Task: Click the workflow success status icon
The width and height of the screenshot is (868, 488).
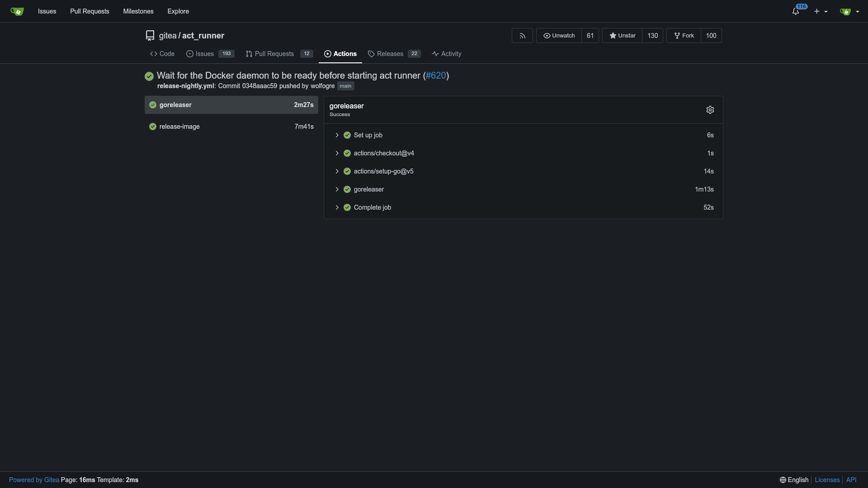Action: (x=149, y=76)
